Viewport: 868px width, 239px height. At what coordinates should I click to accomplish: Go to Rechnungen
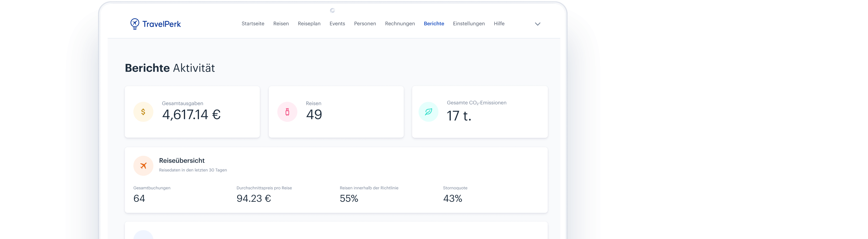click(400, 24)
